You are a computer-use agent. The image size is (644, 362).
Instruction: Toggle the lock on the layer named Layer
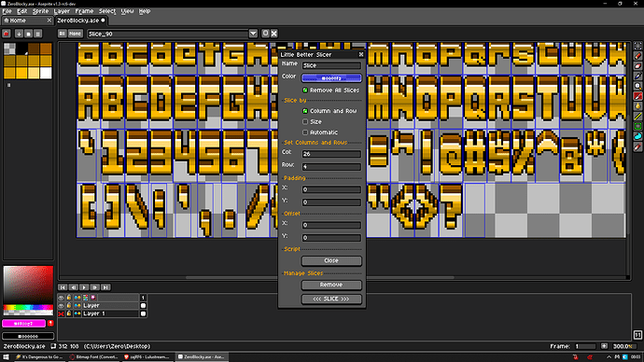pos(69,305)
